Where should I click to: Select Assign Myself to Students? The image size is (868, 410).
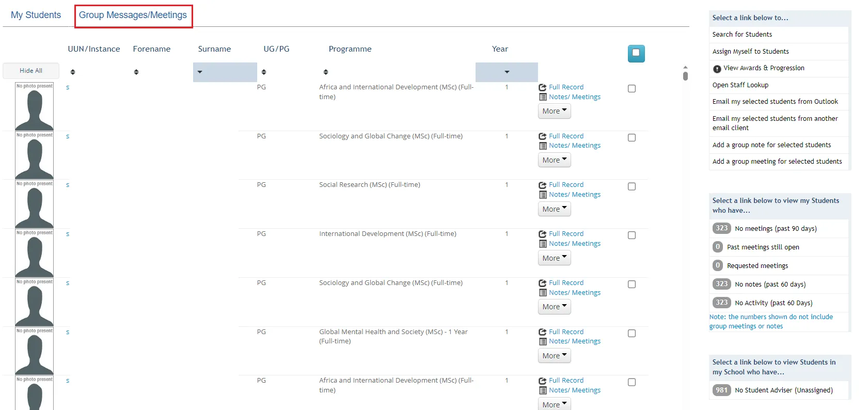[x=750, y=52]
